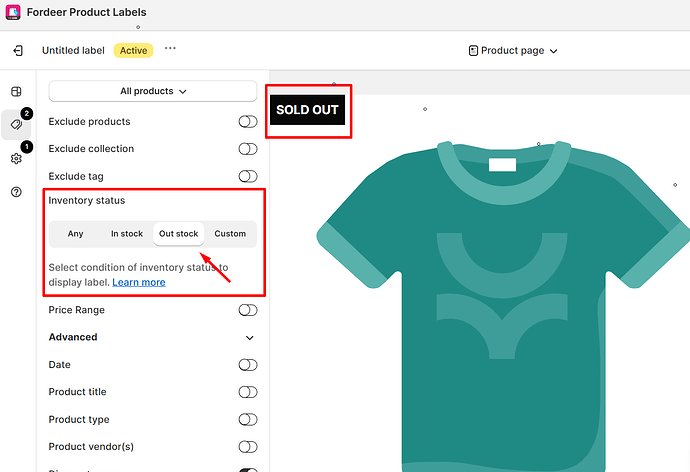Screen dimensions: 690x472
Task: Select the Any inventory status option
Action: coord(76,234)
